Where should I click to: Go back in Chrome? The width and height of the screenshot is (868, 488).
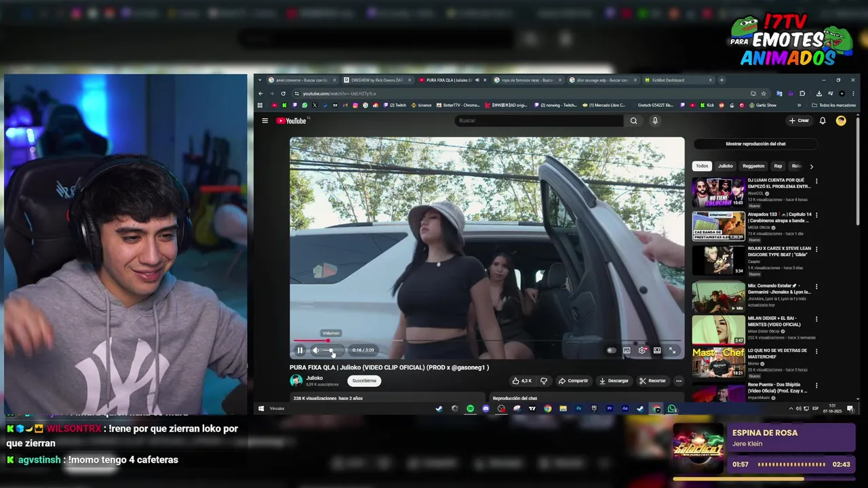(260, 94)
